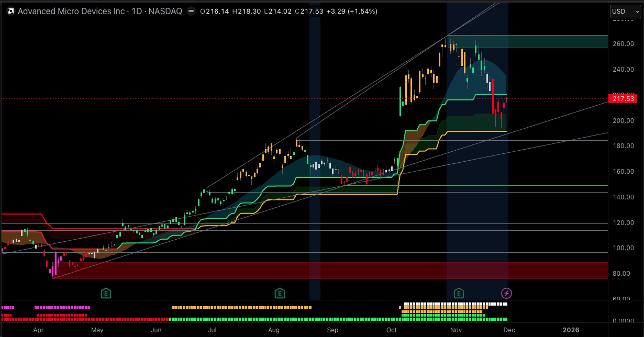Click the white squares row in indicator pane
Image resolution: width=644 pixels, height=337 pixels.
click(x=456, y=304)
